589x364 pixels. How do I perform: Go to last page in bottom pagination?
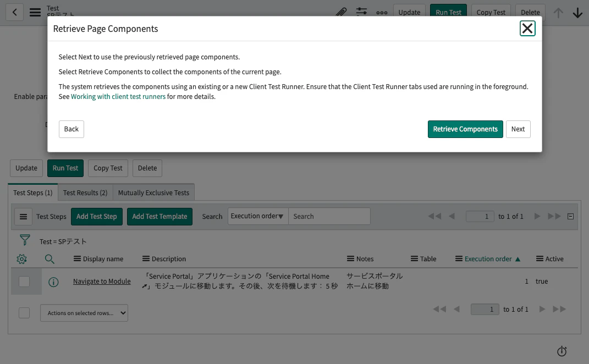559,309
